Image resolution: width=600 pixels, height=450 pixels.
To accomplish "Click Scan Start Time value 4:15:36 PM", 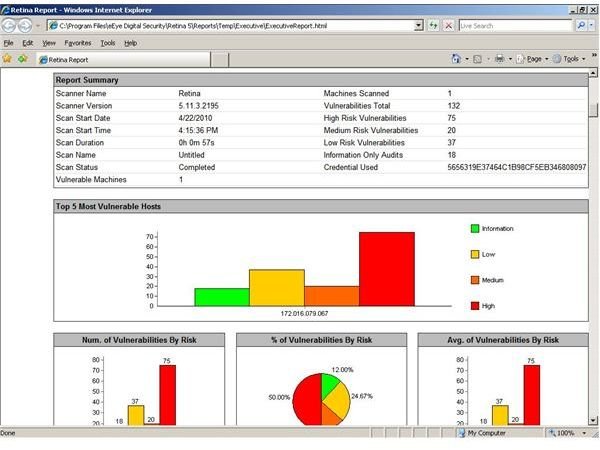I will click(x=198, y=130).
